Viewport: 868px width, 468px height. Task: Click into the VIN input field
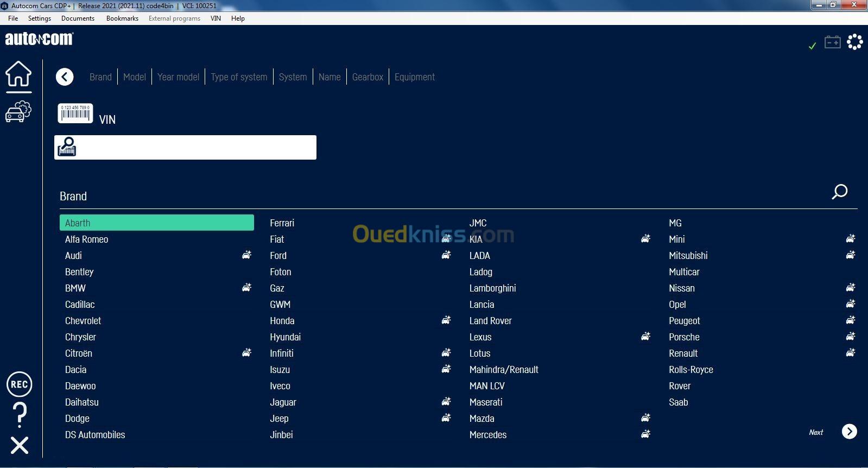185,147
